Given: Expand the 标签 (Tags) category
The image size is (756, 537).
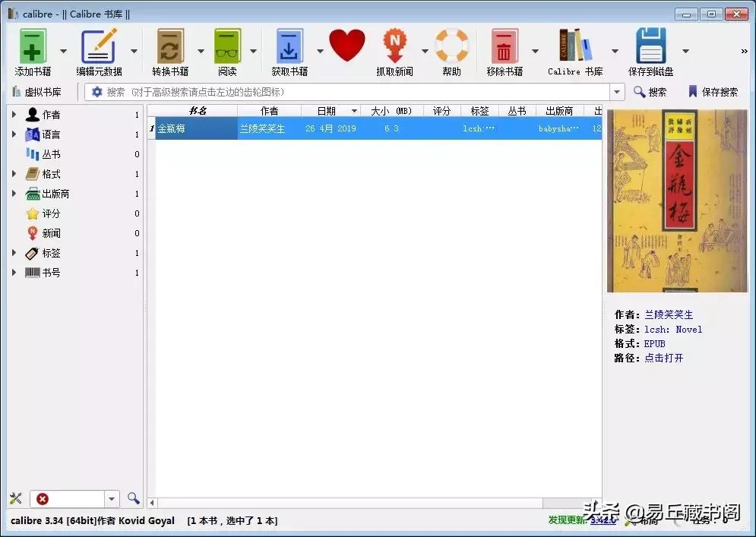Looking at the screenshot, I should [13, 253].
